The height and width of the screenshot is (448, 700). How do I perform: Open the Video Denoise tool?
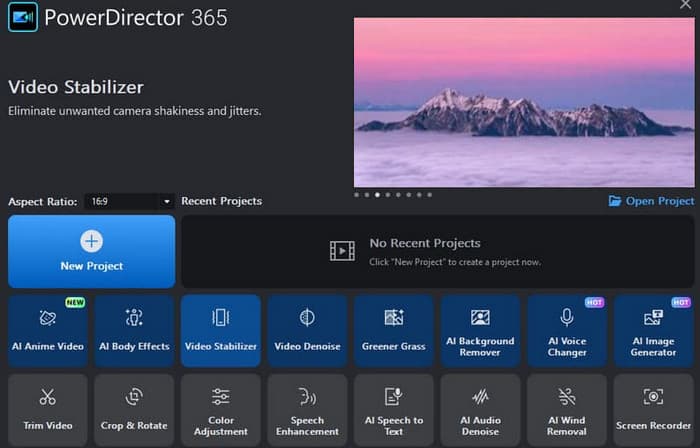pos(307,331)
